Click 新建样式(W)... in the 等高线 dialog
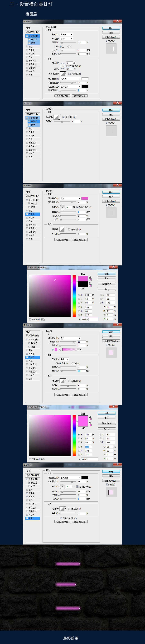The height and width of the screenshot is (644, 145). tap(111, 119)
